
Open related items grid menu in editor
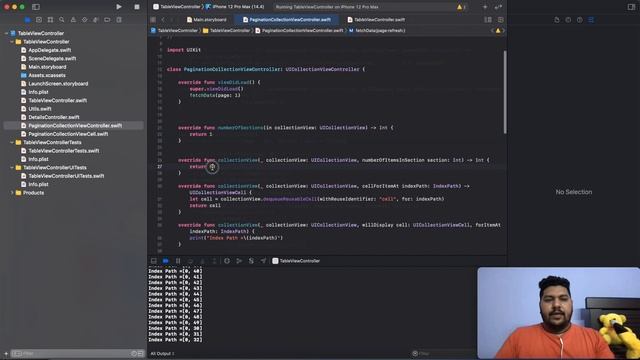153,20
